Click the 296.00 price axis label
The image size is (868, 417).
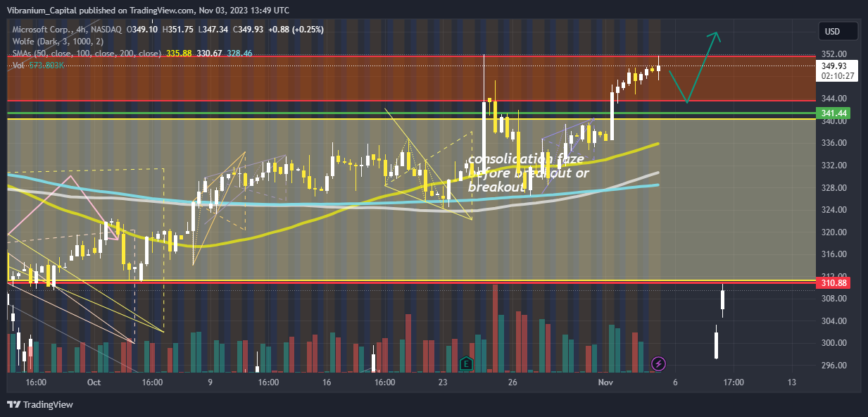click(834, 366)
